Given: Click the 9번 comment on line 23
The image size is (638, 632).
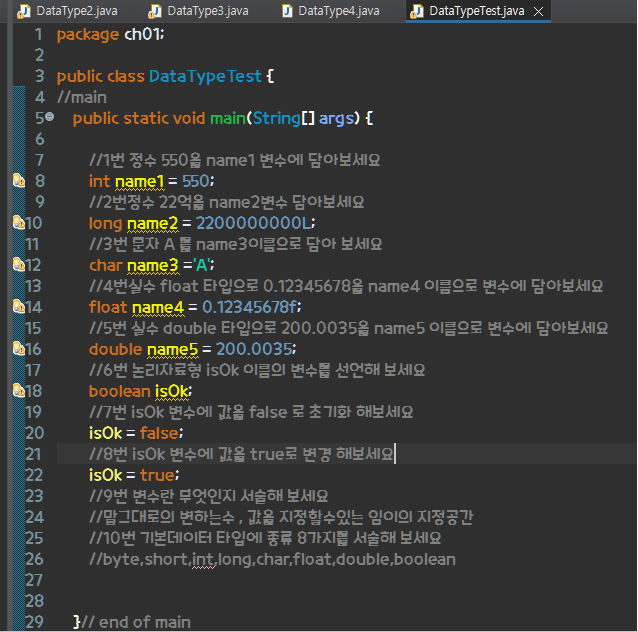Looking at the screenshot, I should pyautogui.click(x=209, y=496).
